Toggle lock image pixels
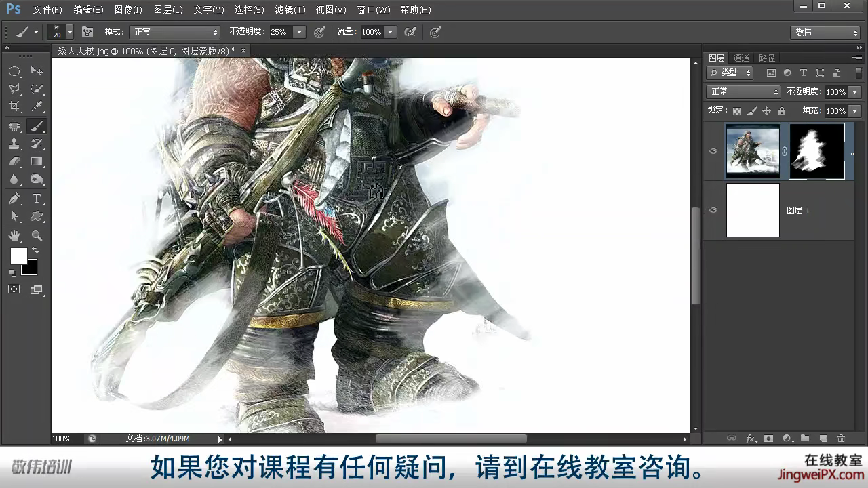This screenshot has width=868, height=488. (x=752, y=111)
